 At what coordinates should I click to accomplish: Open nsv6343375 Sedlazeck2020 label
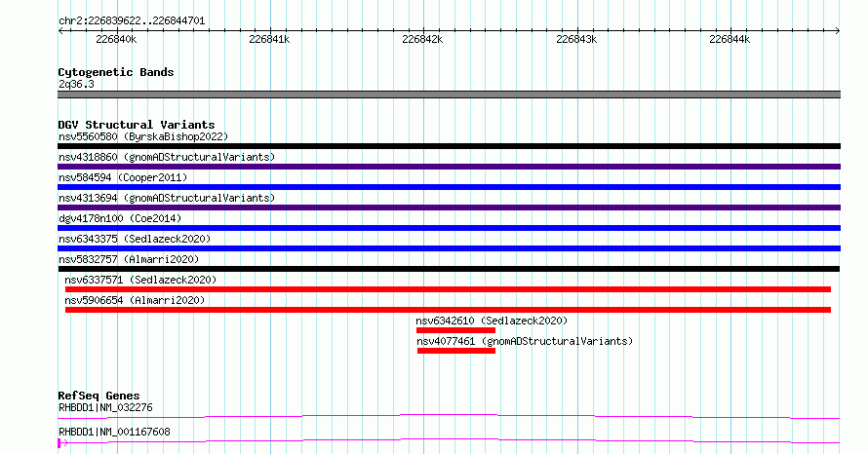click(x=135, y=239)
